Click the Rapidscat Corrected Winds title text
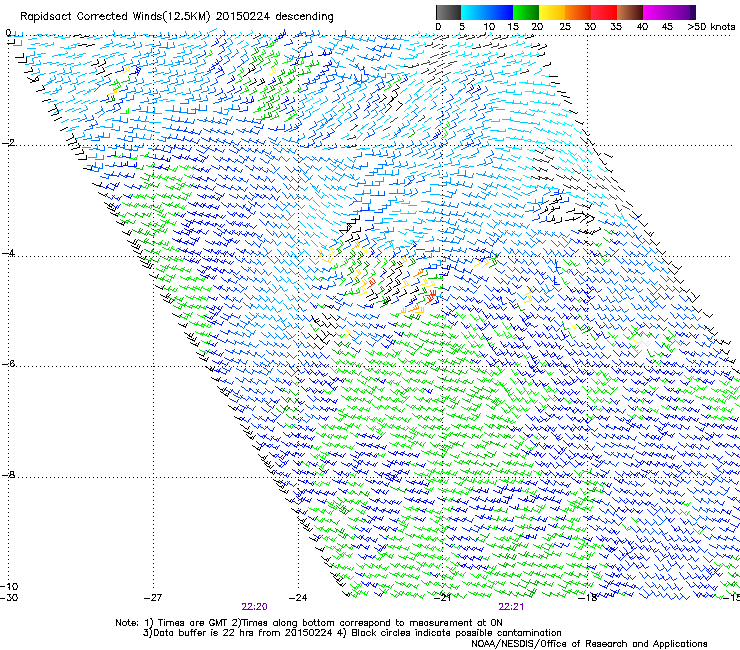 [x=177, y=17]
